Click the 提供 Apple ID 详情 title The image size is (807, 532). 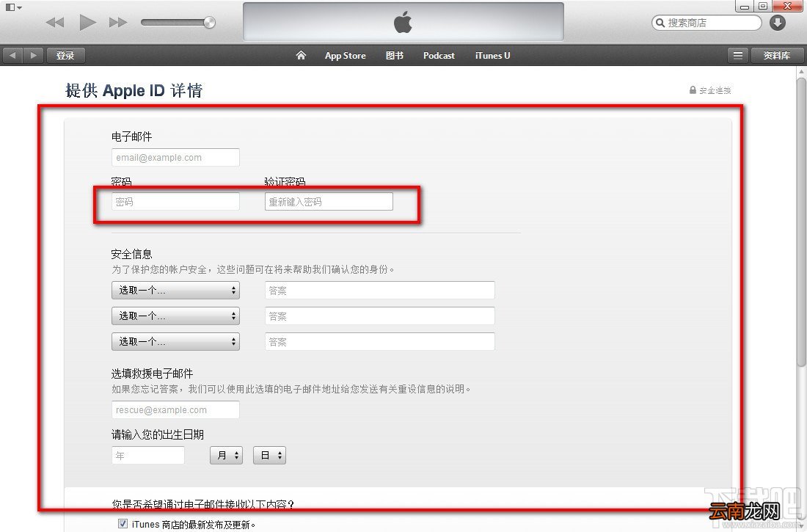(x=134, y=91)
